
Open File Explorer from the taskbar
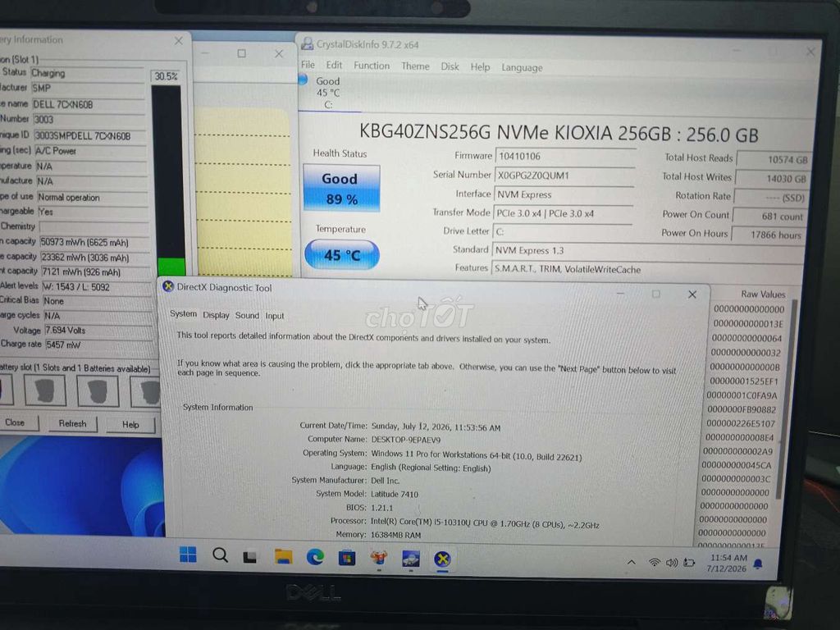pos(283,557)
